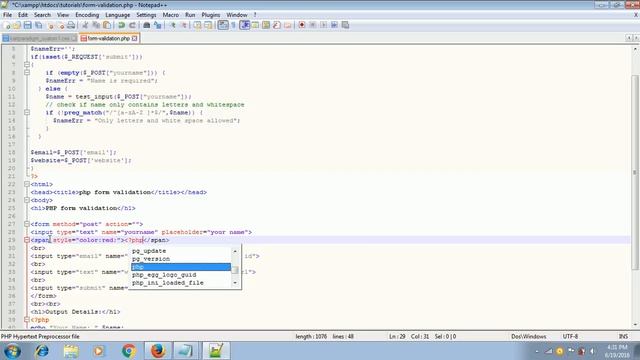
Task: Toggle Synchronize Vertical Scrolling button
Action: click(197, 25)
